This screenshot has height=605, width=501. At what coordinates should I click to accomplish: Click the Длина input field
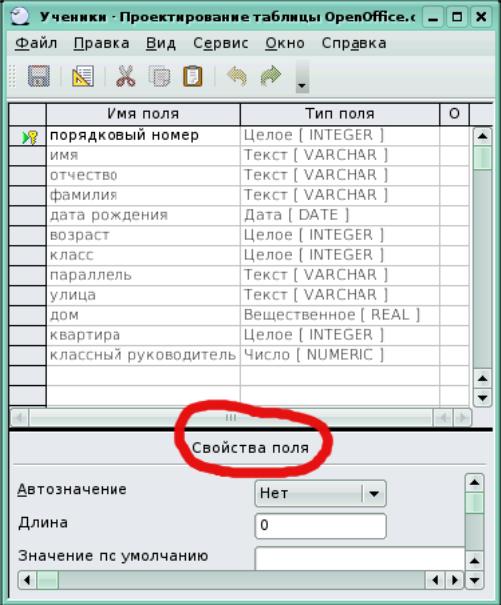(x=320, y=526)
